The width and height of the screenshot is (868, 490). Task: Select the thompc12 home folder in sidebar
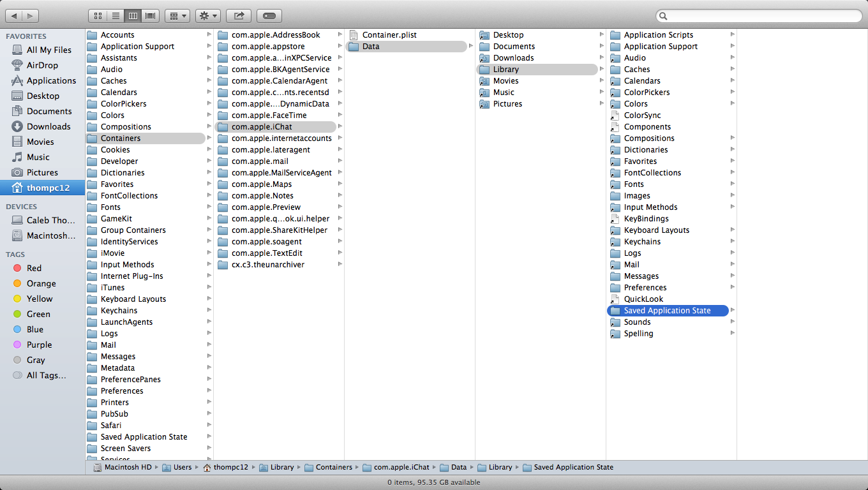(x=42, y=188)
